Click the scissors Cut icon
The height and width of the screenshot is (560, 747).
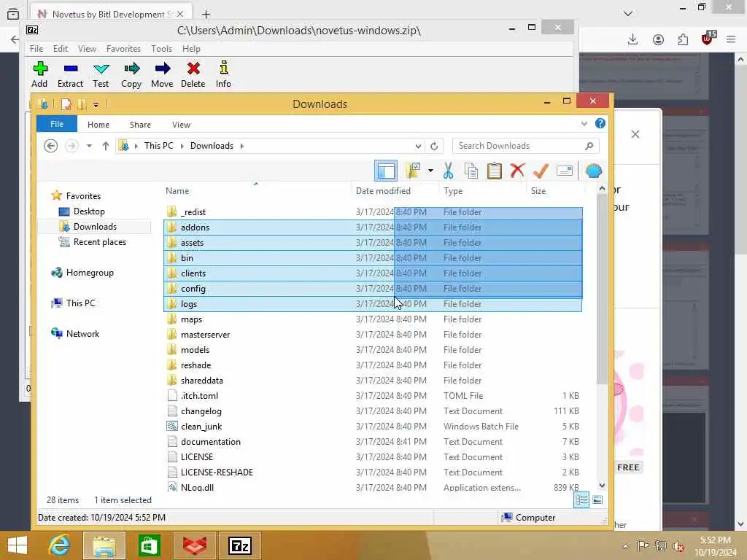click(x=448, y=171)
